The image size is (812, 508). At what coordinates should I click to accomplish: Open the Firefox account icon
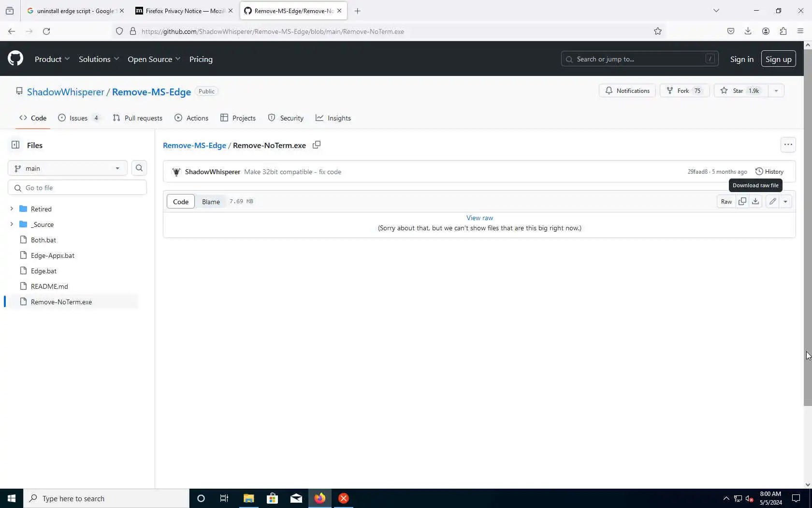click(x=766, y=31)
